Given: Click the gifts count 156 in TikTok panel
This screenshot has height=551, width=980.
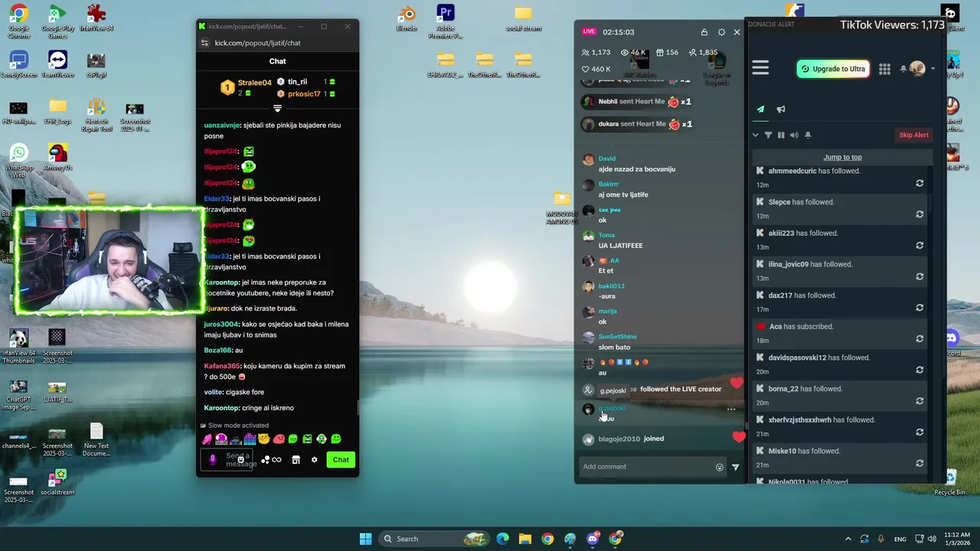Looking at the screenshot, I should click(x=667, y=52).
